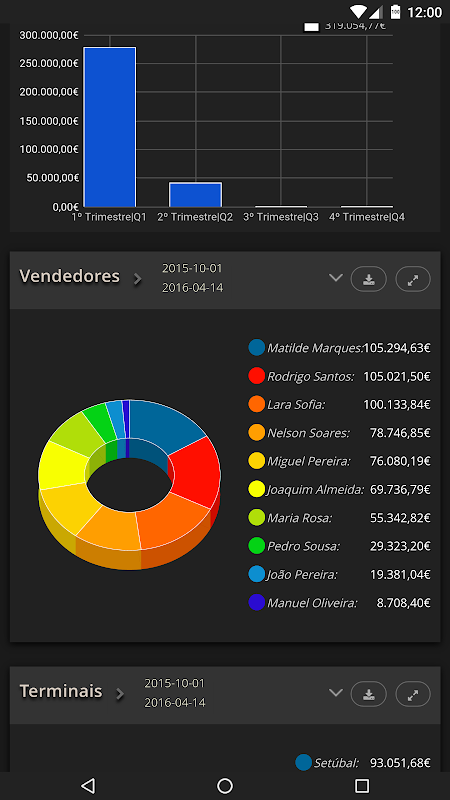Click the 300.000,00€ axis label
This screenshot has height=800, width=450.
48,35
